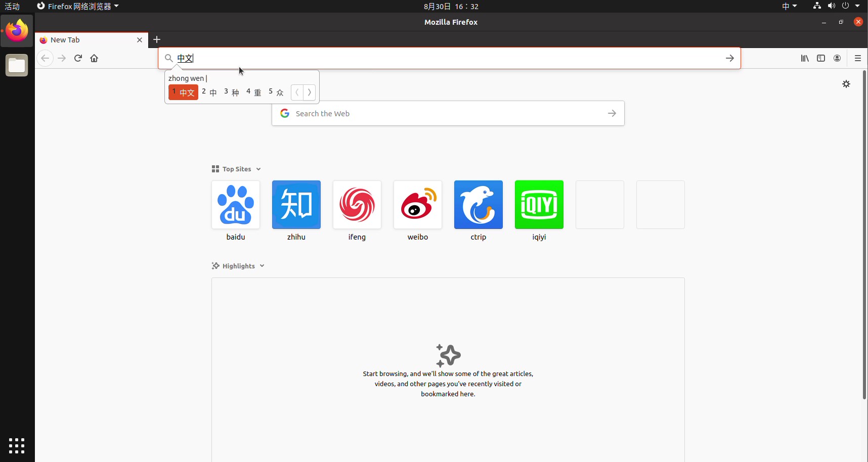The height and width of the screenshot is (462, 868).
Task: Expand system menu via the top-right arrow
Action: click(x=857, y=6)
